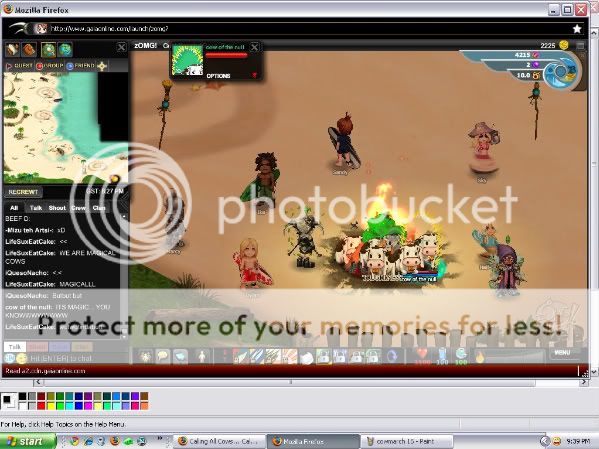Viewport: 599px width, 449px height.
Task: Open the scroll icon in the map panel header
Action: click(x=12, y=50)
